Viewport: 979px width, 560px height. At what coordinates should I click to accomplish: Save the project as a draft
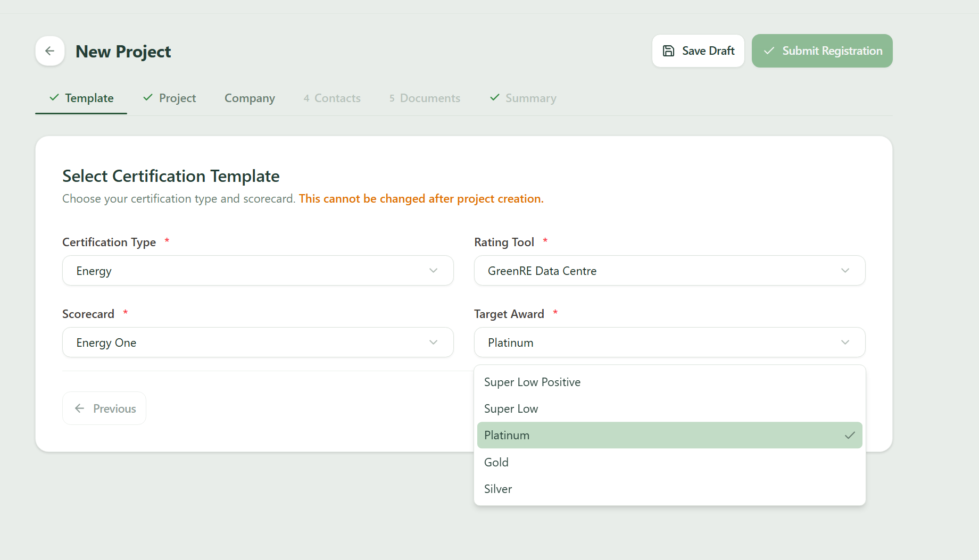698,51
